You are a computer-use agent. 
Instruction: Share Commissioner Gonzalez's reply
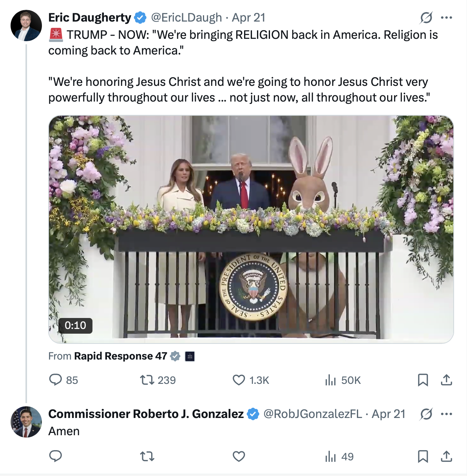447,456
